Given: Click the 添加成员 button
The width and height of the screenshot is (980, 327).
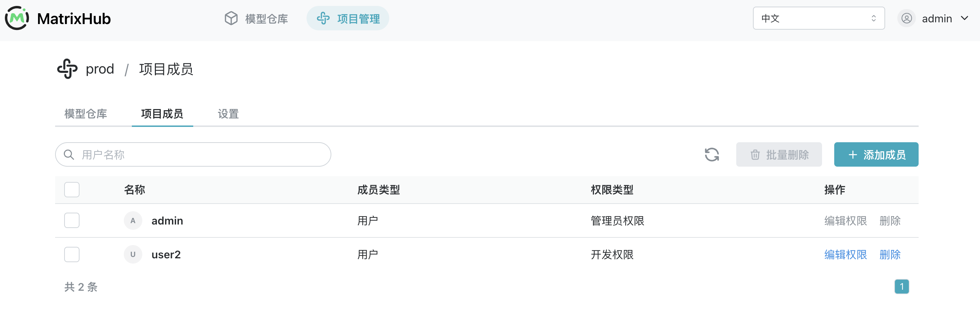Looking at the screenshot, I should (876, 155).
